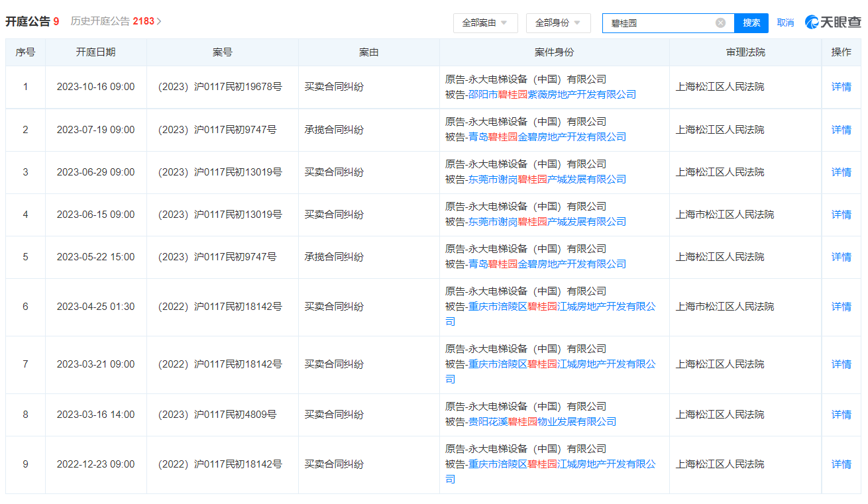The image size is (868, 504).
Task: Open 详情 for row 5 dated 2023-05-22
Action: click(x=841, y=257)
